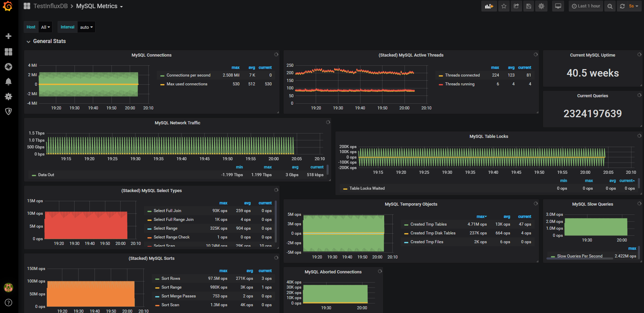The height and width of the screenshot is (313, 644).
Task: Toggle Max used connections series
Action: pyautogui.click(x=187, y=84)
